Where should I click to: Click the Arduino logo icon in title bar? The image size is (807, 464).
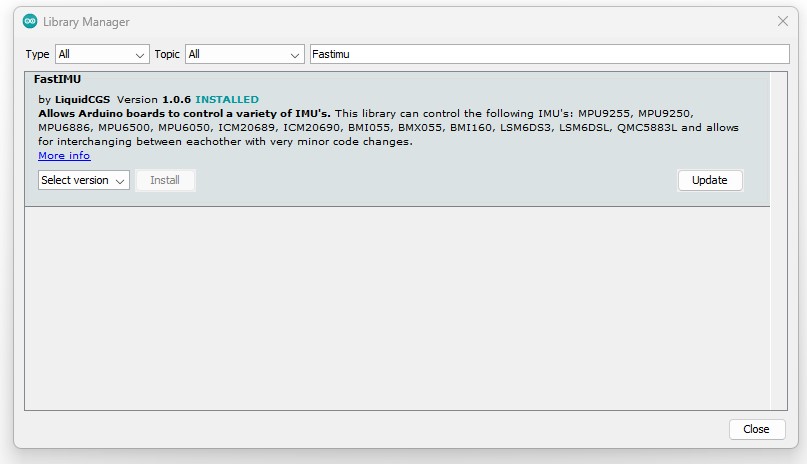click(x=30, y=21)
